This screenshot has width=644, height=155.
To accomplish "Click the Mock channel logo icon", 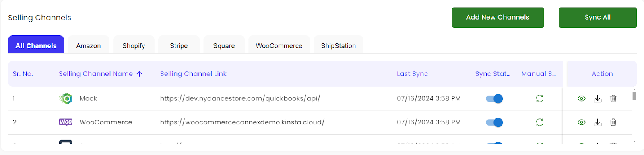I will [66, 98].
